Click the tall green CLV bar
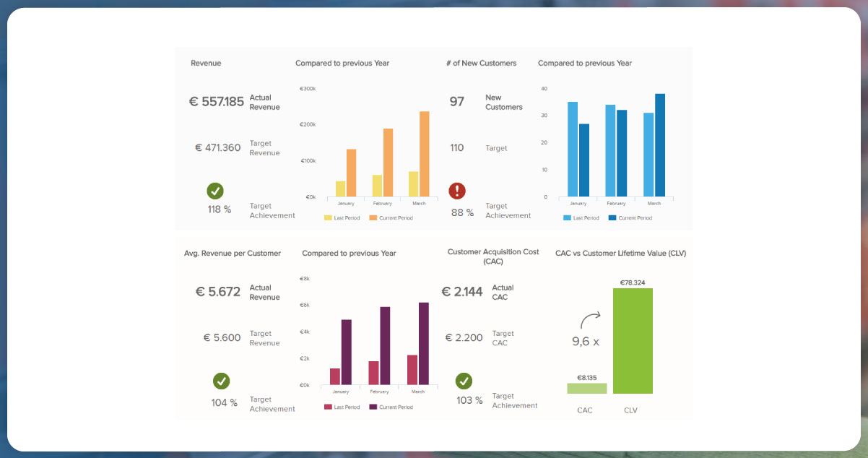Image resolution: width=868 pixels, height=458 pixels. click(633, 341)
